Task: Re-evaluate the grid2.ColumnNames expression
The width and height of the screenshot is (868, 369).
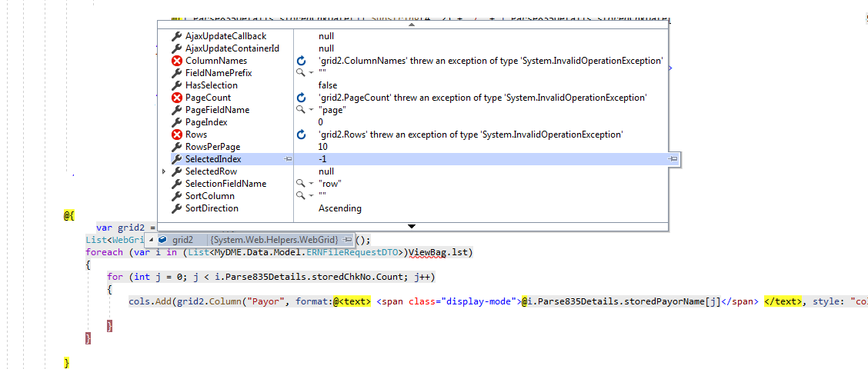Action: click(x=301, y=61)
